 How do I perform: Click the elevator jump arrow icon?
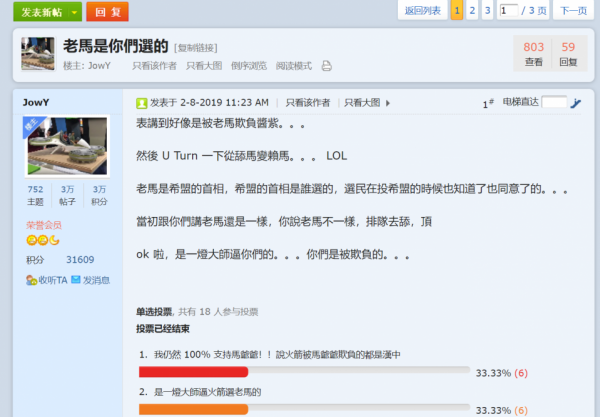[576, 103]
